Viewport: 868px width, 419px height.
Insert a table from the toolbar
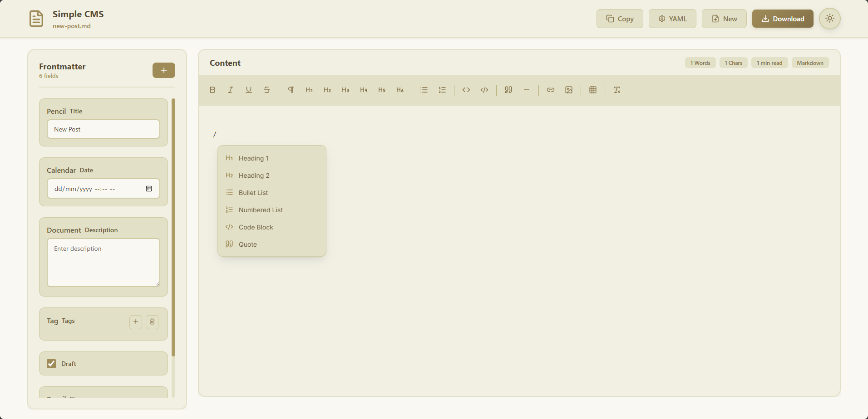click(x=592, y=90)
